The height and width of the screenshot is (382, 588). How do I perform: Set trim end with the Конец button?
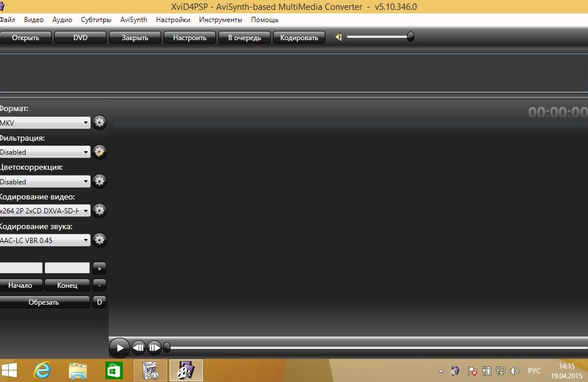(x=67, y=285)
